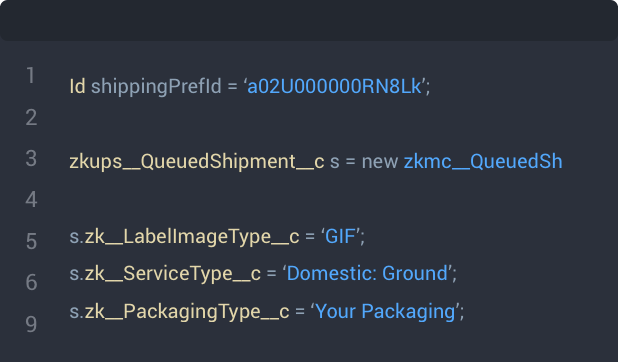Click the new keyword on line 3
The image size is (618, 362).
click(x=380, y=162)
